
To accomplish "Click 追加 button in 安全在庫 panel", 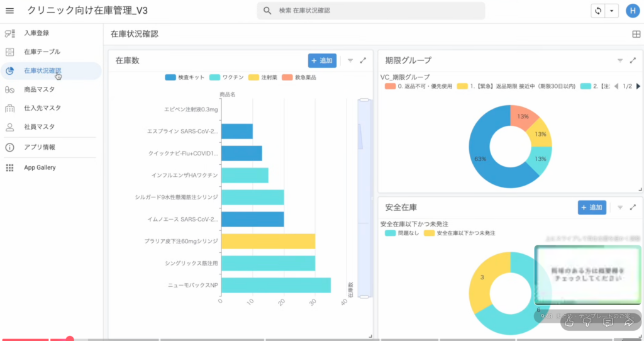I will [x=592, y=207].
